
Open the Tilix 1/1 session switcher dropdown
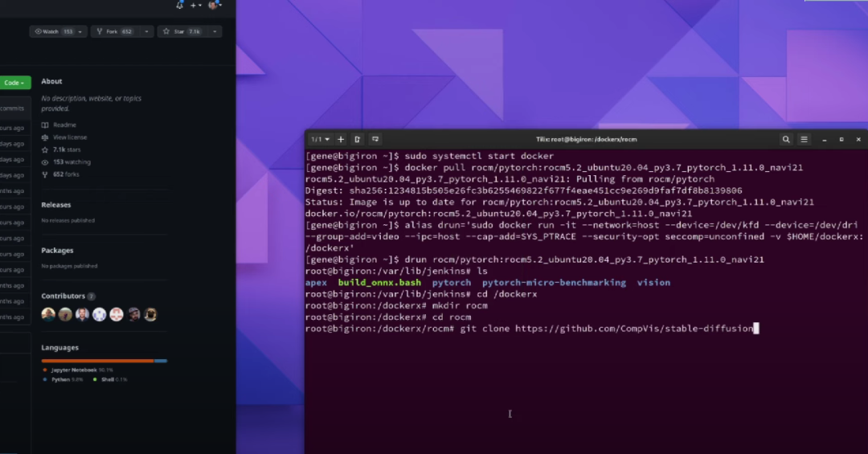pos(320,140)
